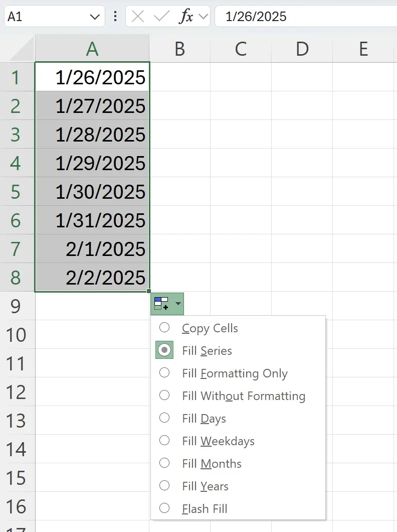The height and width of the screenshot is (532, 397).
Task: Open the Auto Fill Options dropdown arrow
Action: pyautogui.click(x=178, y=304)
